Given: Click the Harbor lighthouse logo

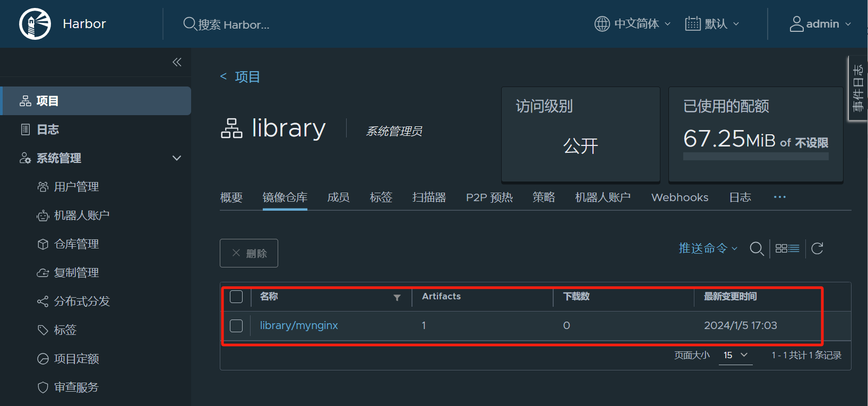Looking at the screenshot, I should coord(35,24).
